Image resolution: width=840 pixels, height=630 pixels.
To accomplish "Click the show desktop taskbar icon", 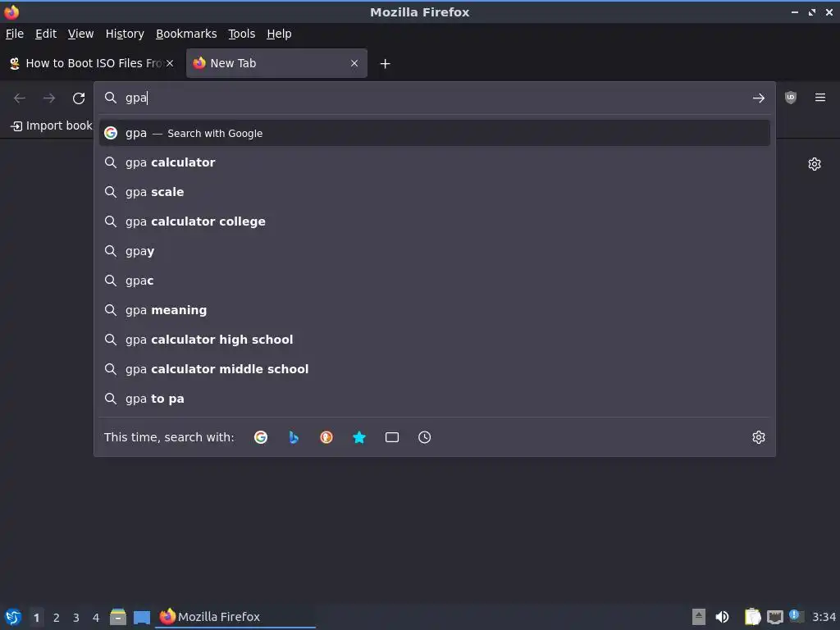I will [142, 617].
